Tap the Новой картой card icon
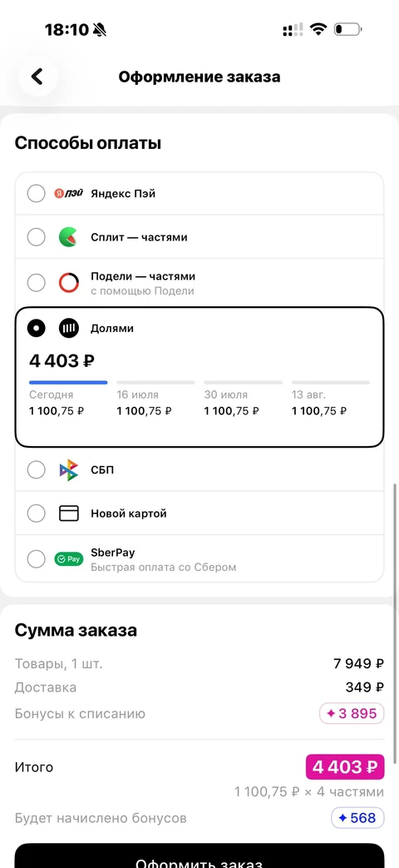The image size is (399, 868). (68, 513)
